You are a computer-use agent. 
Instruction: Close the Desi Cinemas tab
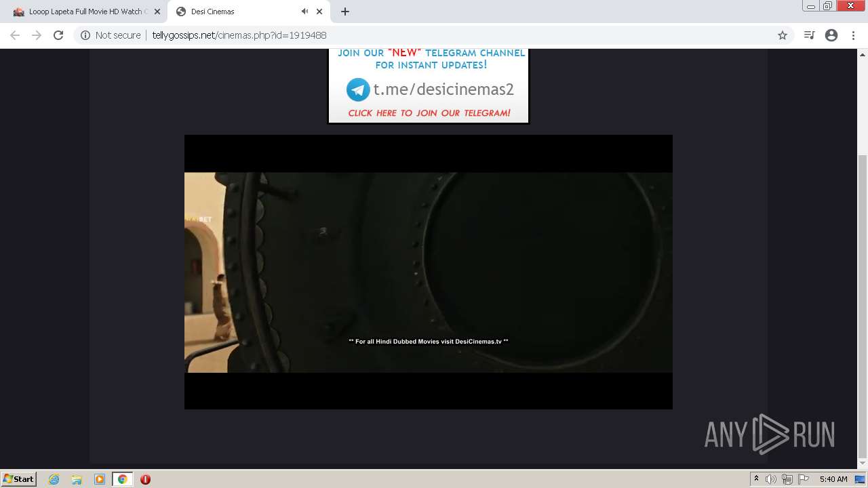pos(319,12)
